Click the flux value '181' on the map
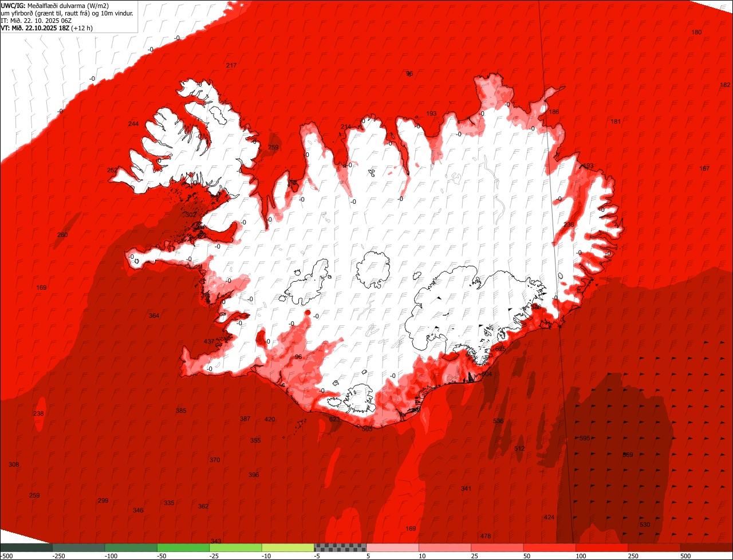Screen dimensions: 733x560 coord(616,121)
